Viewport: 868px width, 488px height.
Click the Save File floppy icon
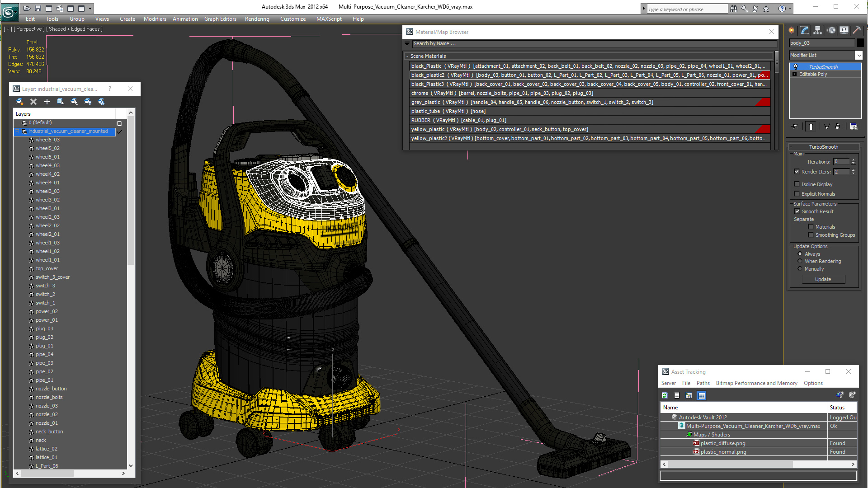(x=38, y=8)
